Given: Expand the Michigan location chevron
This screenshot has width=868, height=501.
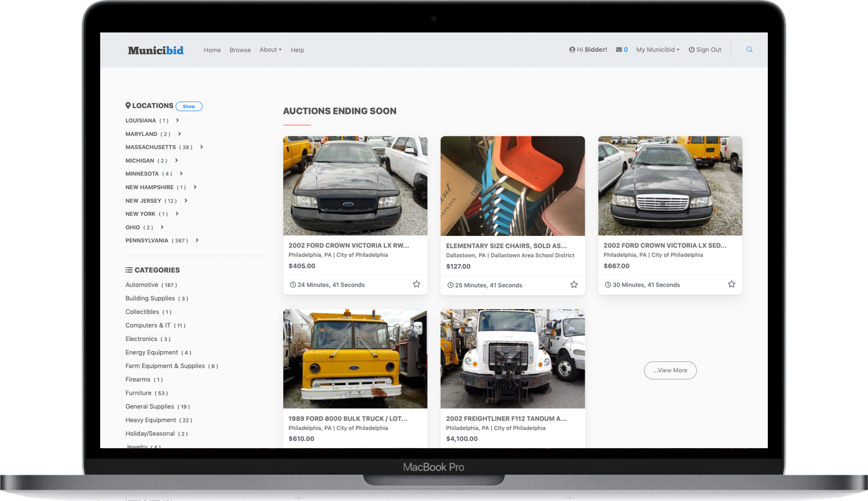Looking at the screenshot, I should pyautogui.click(x=176, y=160).
